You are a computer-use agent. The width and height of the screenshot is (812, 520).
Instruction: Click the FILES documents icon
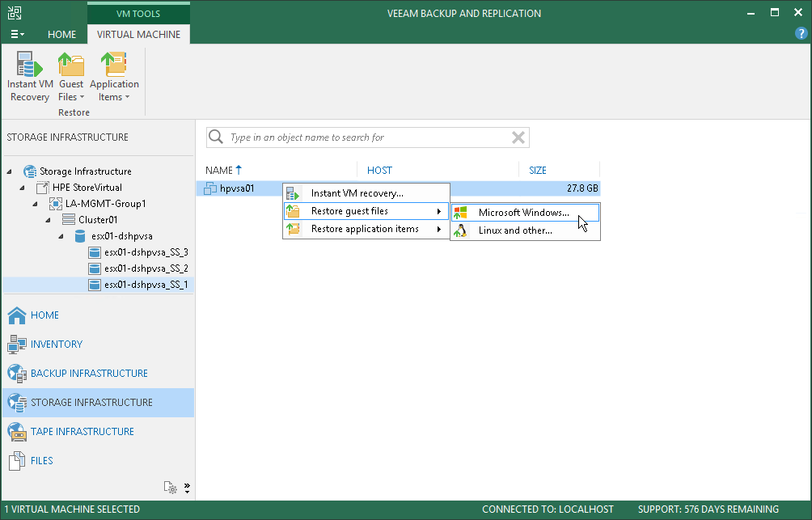pyautogui.click(x=17, y=460)
